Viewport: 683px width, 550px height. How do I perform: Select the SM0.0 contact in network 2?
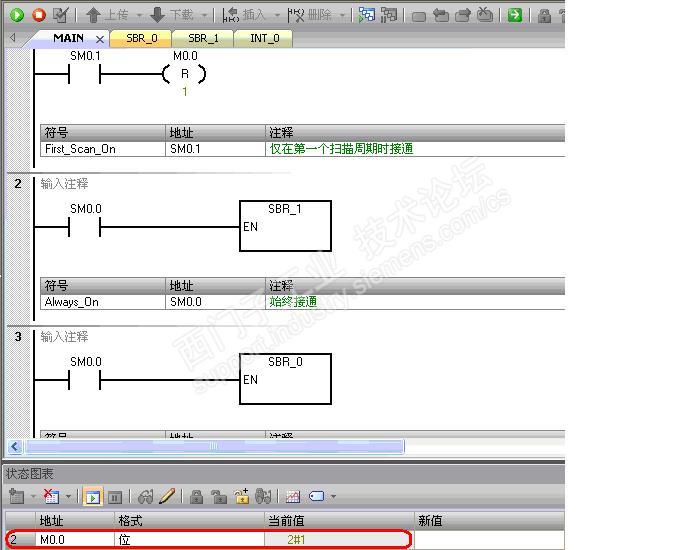tap(85, 226)
